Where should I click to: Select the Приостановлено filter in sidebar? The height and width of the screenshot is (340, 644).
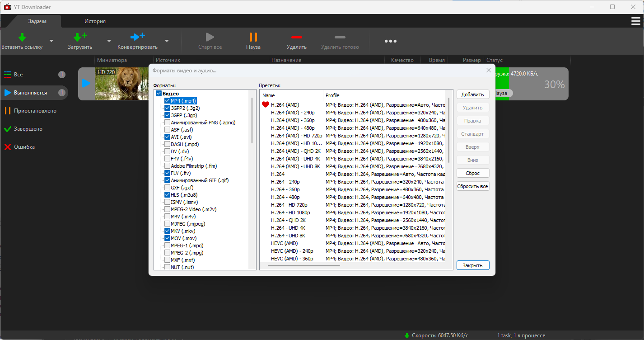click(x=34, y=111)
